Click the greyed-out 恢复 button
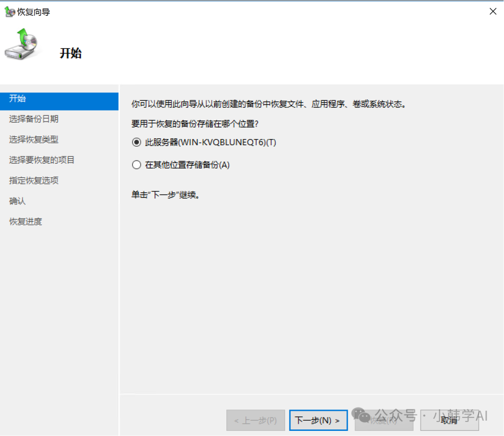The image size is (504, 436). pyautogui.click(x=384, y=421)
